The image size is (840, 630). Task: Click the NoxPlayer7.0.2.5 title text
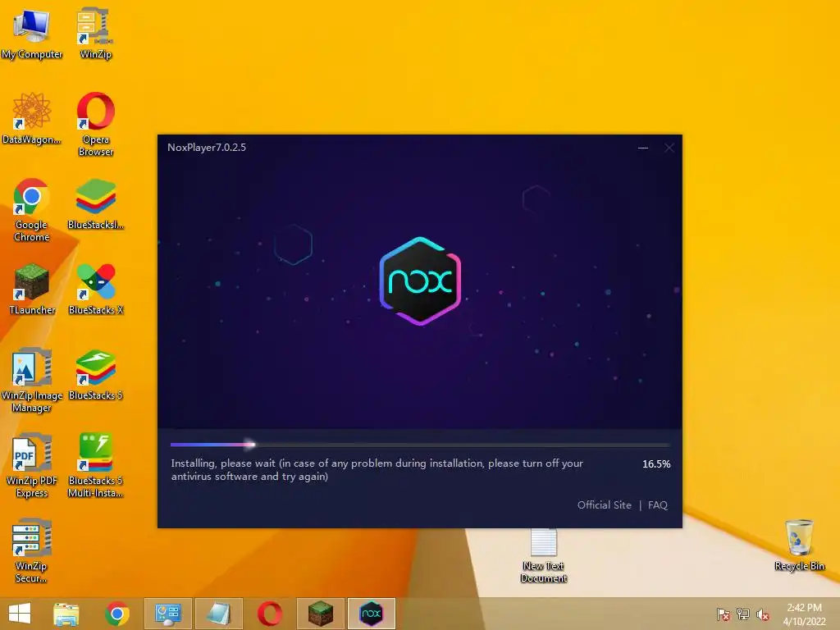coord(206,148)
